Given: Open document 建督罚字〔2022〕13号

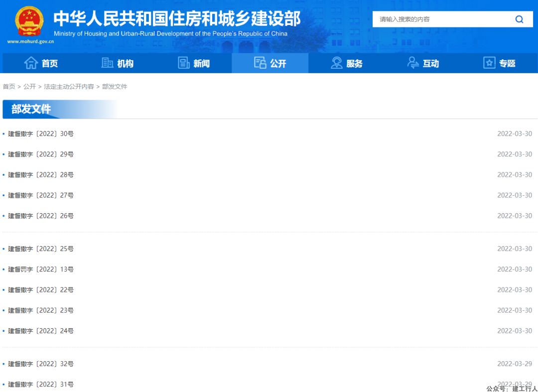Looking at the screenshot, I should 41,269.
